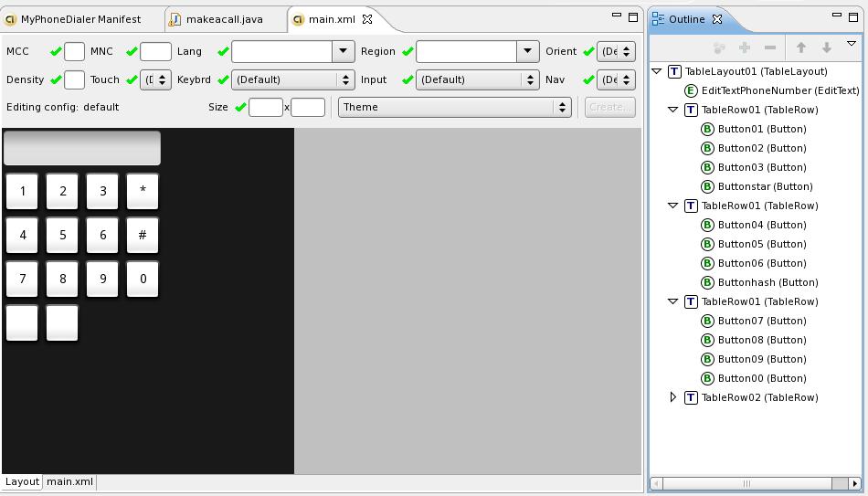Select the Layout tab at the bottom
The height and width of the screenshot is (496, 868).
(22, 481)
